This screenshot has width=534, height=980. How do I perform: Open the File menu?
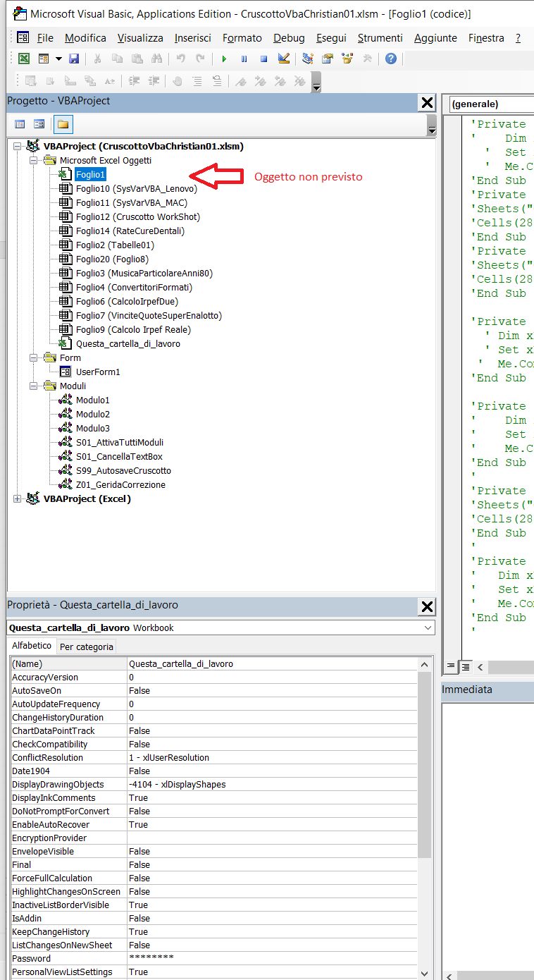45,38
